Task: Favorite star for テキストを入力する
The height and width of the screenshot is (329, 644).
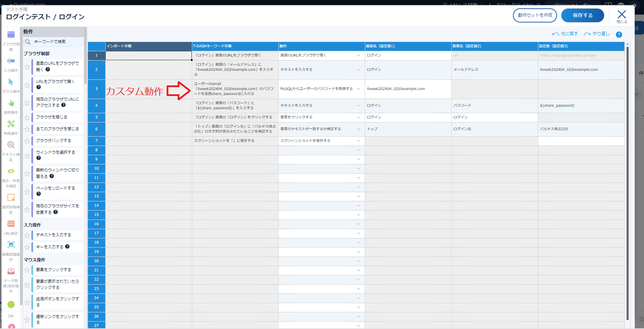Action: click(27, 235)
